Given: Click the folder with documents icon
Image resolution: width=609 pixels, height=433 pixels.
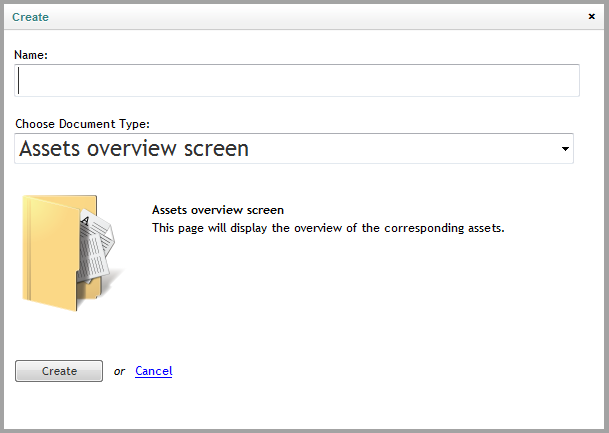Looking at the screenshot, I should 72,253.
